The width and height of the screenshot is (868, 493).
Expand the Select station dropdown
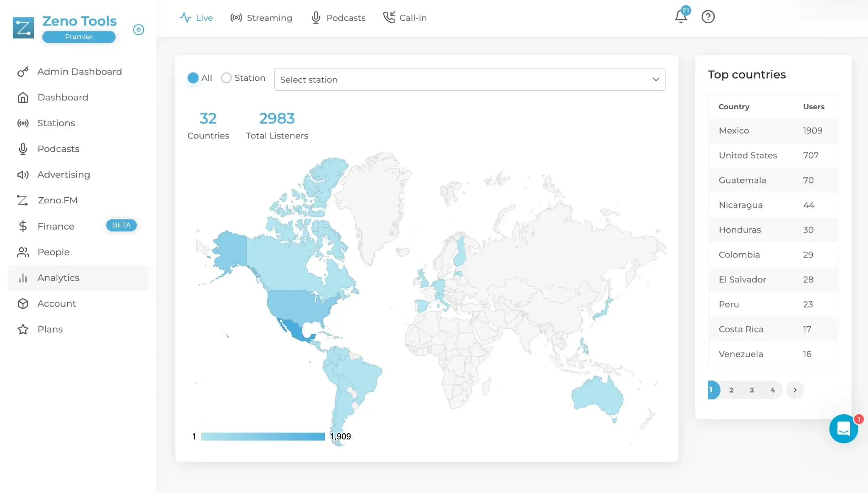click(470, 79)
